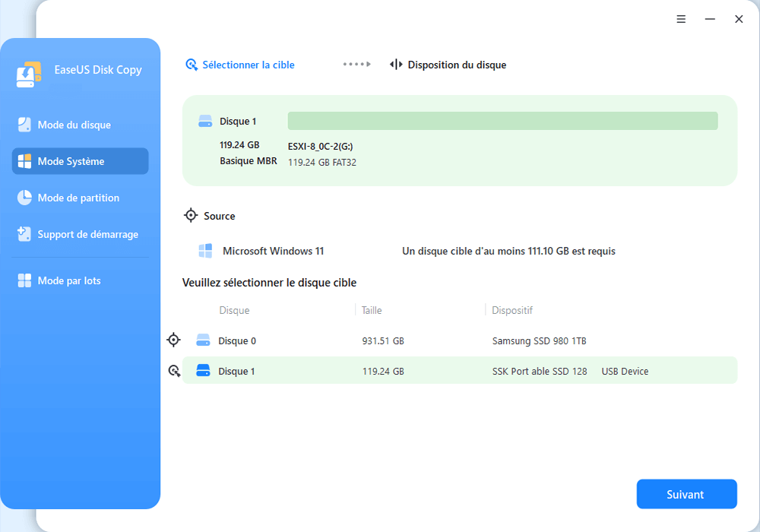
Task: Click the 111.10 GB requirement message
Action: 509,251
